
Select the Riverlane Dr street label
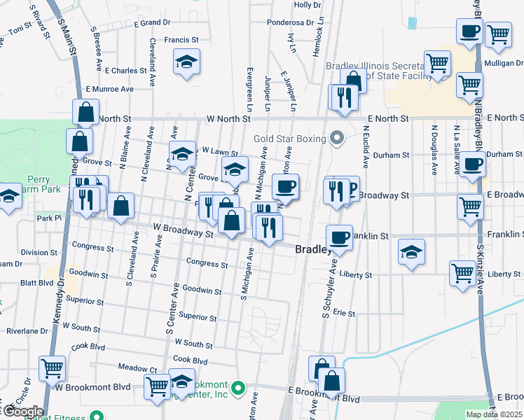27,331
